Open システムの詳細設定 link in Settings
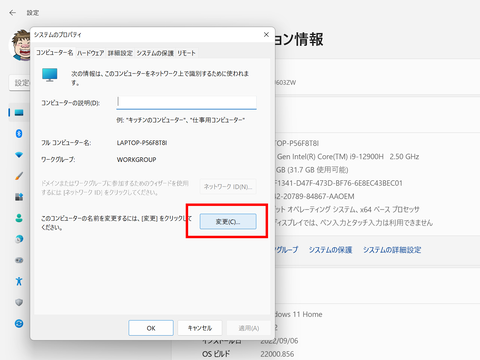The height and width of the screenshot is (360, 480). (392, 250)
